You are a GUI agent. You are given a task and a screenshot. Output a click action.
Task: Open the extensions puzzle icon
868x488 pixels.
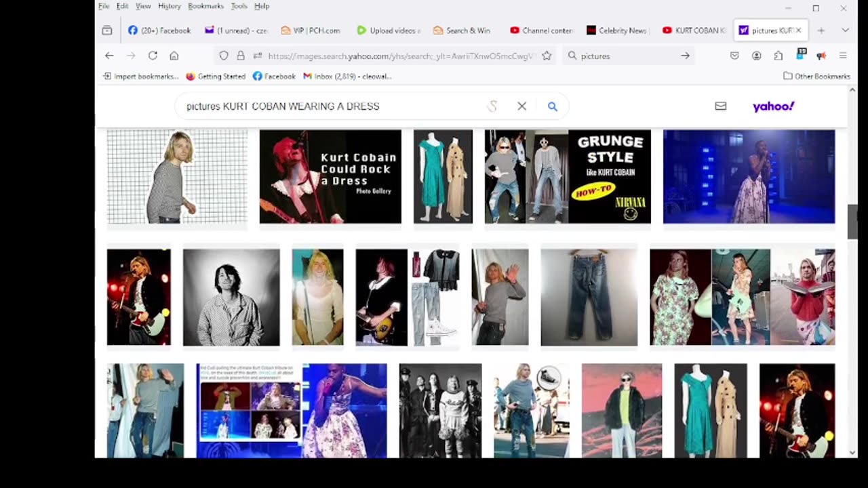(x=778, y=56)
